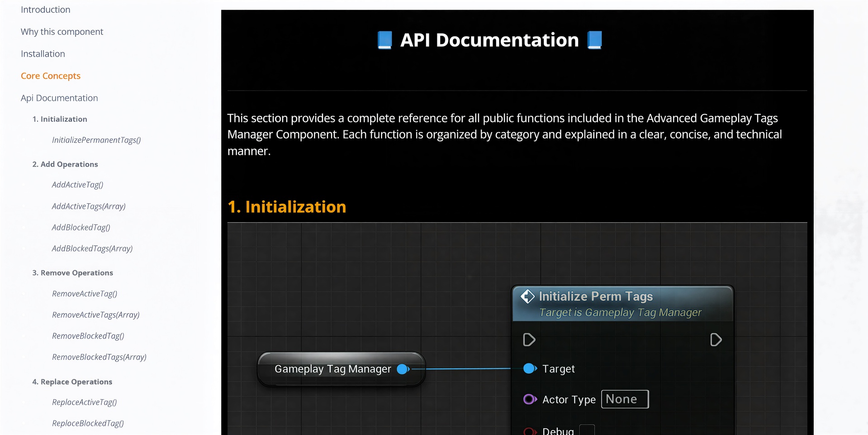Go to AddBlockedTag() entry
Image resolution: width=868 pixels, height=435 pixels.
(x=81, y=228)
